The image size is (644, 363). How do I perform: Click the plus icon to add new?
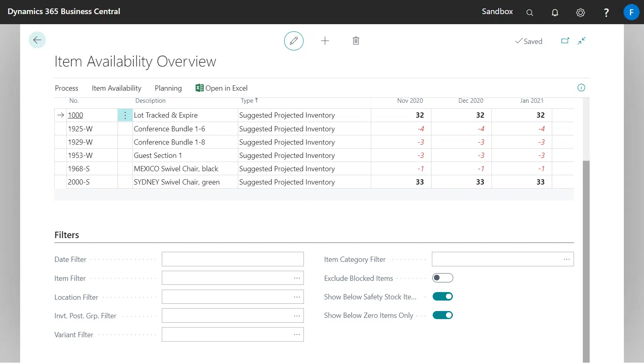click(x=325, y=41)
